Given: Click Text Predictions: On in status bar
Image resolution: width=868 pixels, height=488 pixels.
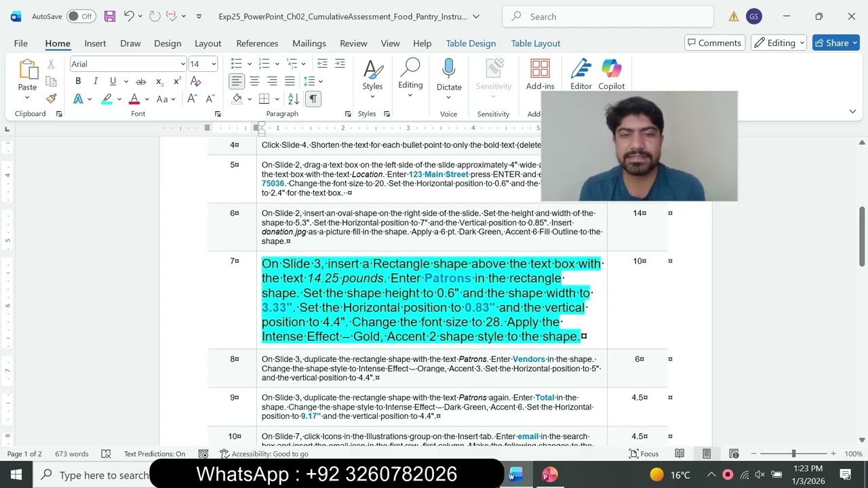Looking at the screenshot, I should (155, 453).
